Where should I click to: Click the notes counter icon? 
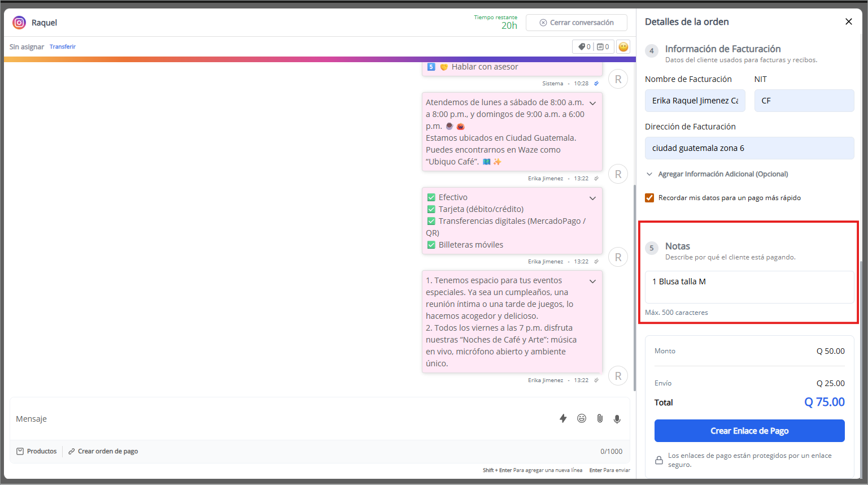point(603,47)
